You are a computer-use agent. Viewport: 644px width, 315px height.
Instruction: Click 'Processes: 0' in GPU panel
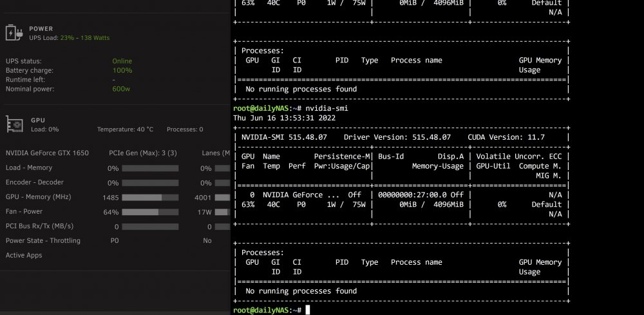(185, 129)
